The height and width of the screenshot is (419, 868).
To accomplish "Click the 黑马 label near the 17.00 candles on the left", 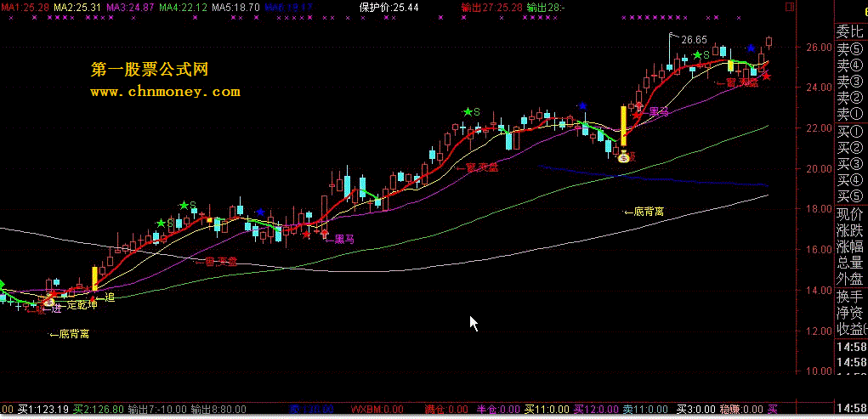I will click(339, 239).
